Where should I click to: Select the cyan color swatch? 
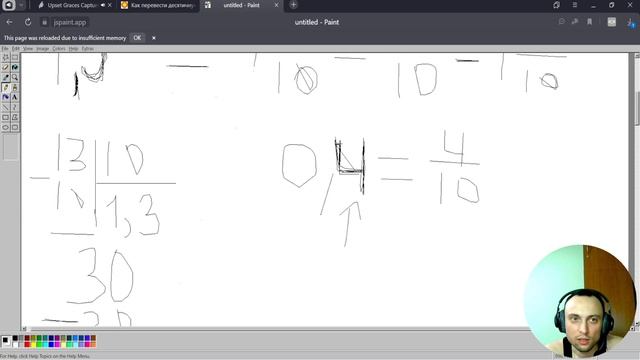45,344
